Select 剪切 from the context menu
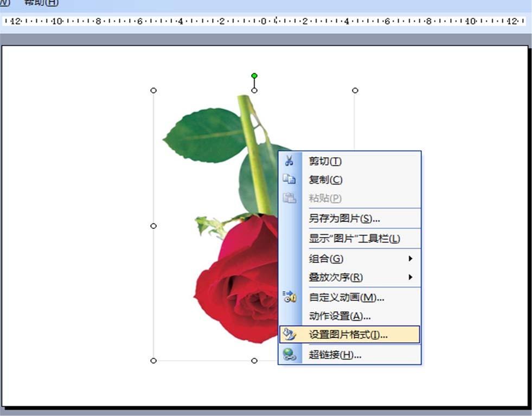Image resolution: width=532 pixels, height=416 pixels. pos(326,161)
